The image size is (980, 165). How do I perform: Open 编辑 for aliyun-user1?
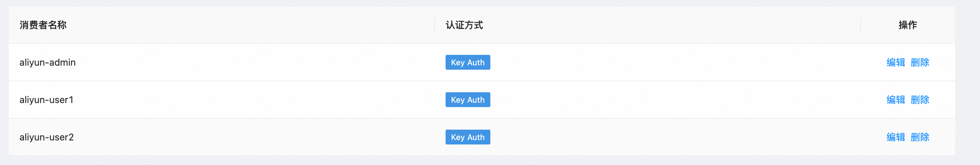(896, 100)
